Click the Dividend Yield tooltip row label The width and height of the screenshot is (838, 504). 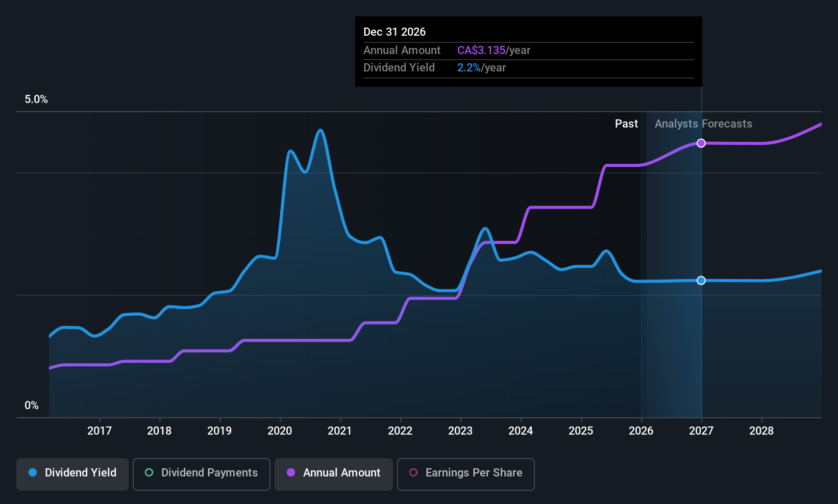tap(399, 67)
